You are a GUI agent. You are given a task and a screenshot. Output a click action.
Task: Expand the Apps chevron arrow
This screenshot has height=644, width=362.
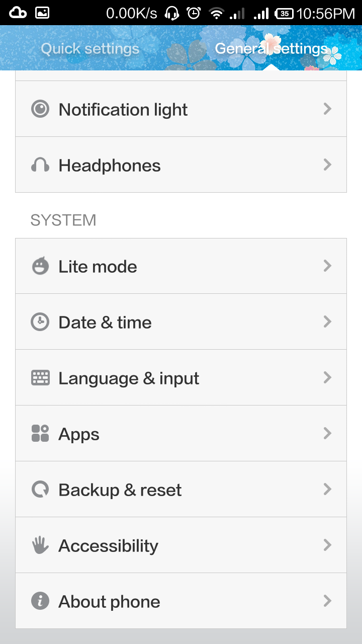[x=327, y=433]
